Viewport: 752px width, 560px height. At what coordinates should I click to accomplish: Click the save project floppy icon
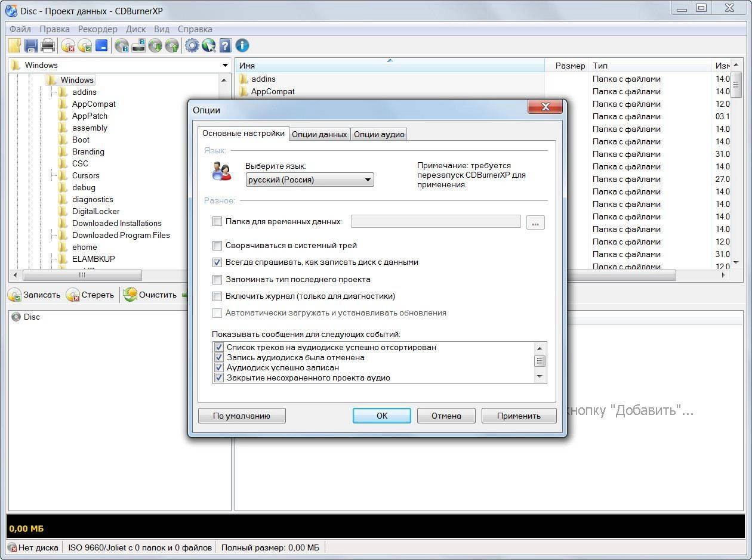(x=31, y=45)
